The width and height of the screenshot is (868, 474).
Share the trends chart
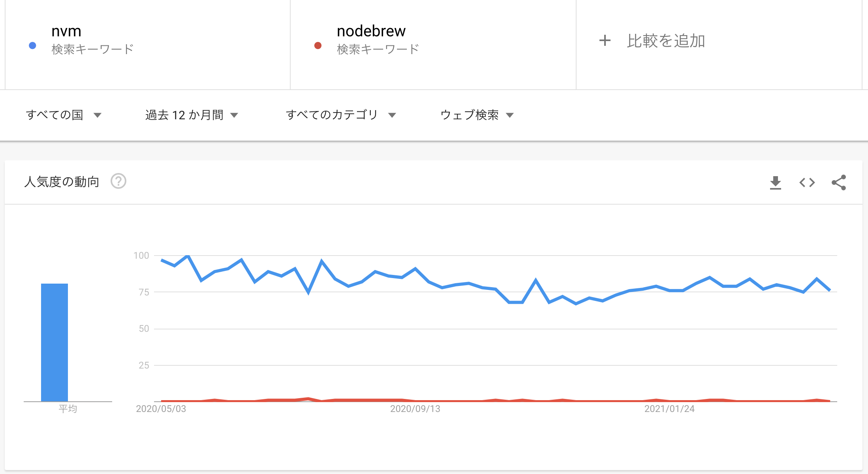(x=839, y=182)
